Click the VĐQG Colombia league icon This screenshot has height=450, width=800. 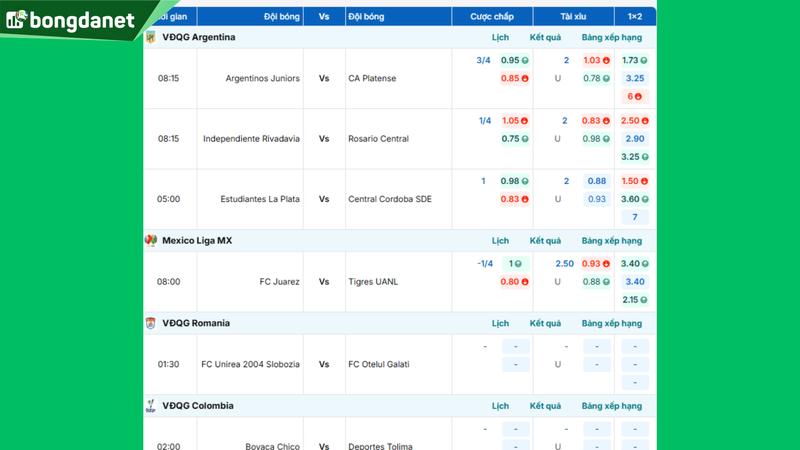151,406
